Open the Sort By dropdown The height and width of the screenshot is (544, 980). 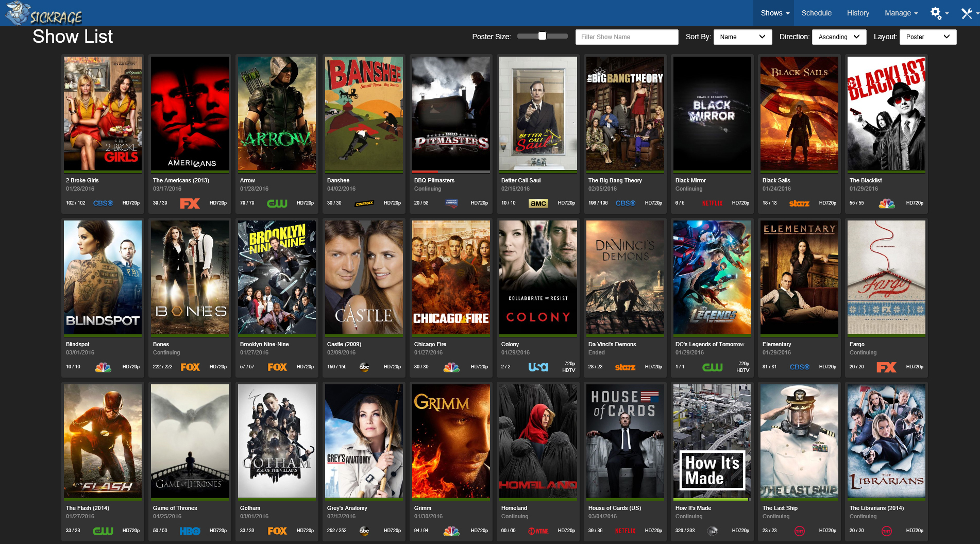(x=742, y=37)
